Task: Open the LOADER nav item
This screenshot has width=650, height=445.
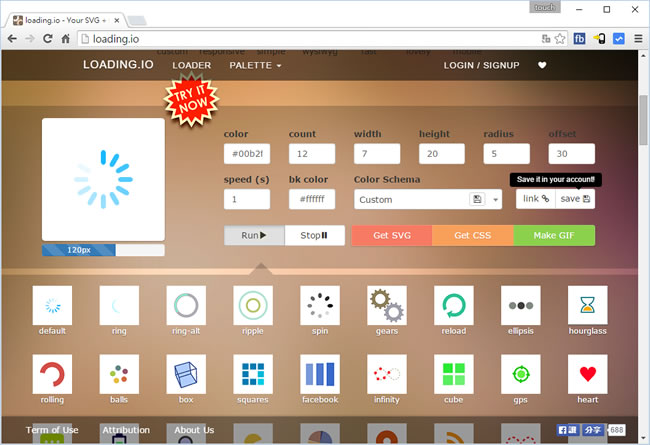Action: [192, 66]
